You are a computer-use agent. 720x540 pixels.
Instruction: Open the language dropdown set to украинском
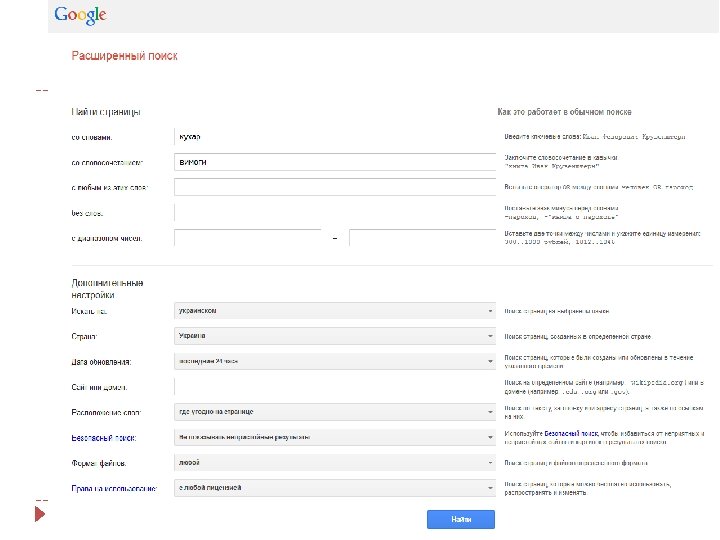point(335,311)
